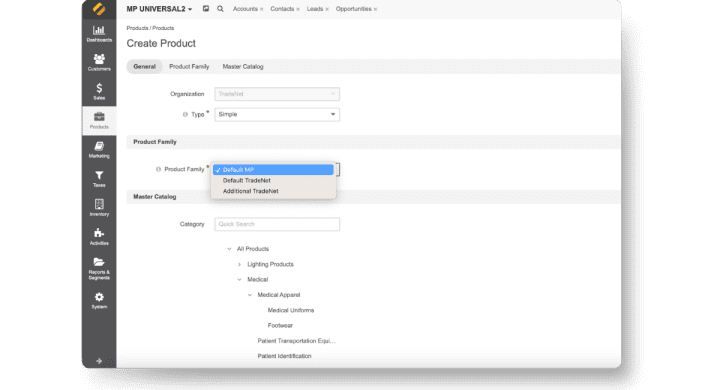Click the Type field info icon

(185, 114)
